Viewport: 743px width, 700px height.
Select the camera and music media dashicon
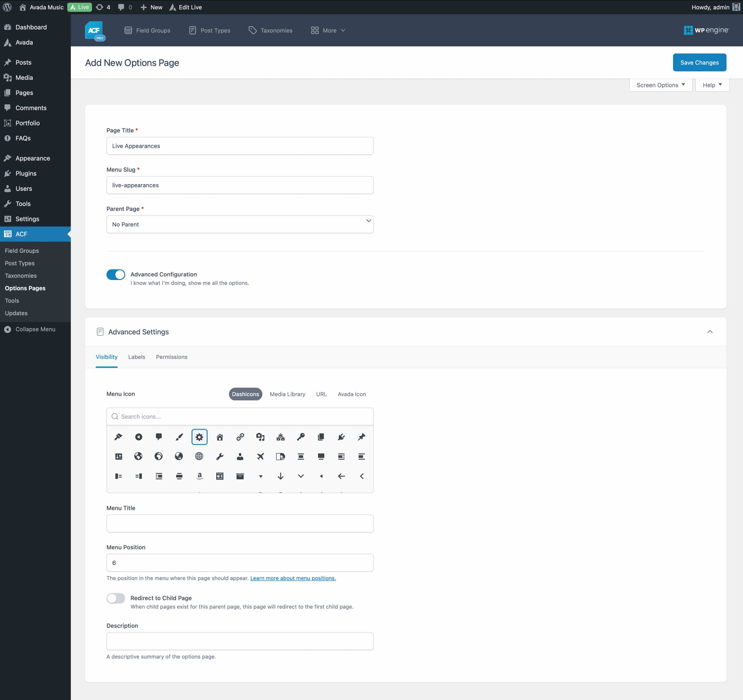[260, 437]
